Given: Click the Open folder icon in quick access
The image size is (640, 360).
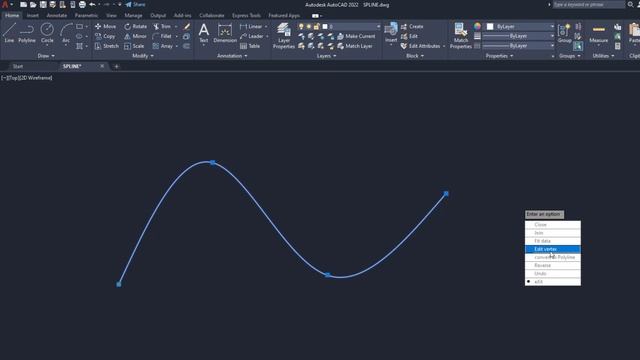Looking at the screenshot, I should pyautogui.click(x=33, y=4).
